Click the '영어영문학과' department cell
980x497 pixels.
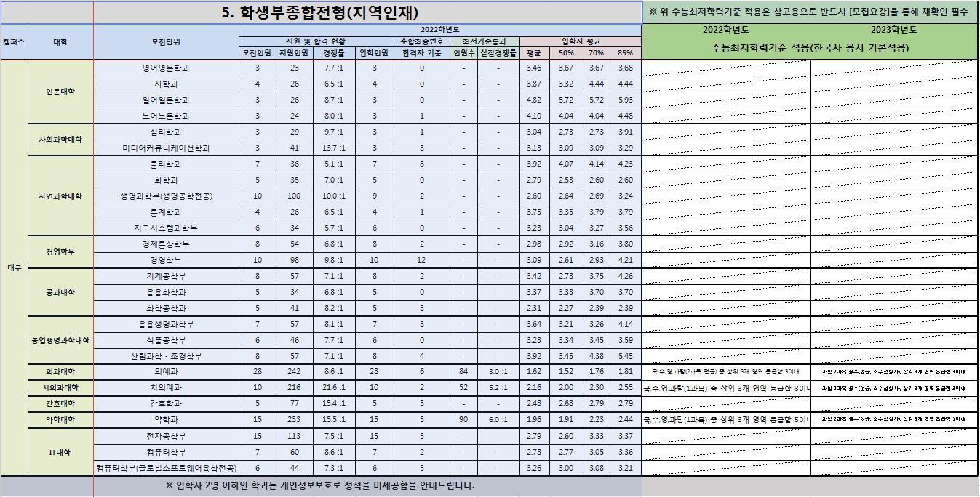point(166,68)
